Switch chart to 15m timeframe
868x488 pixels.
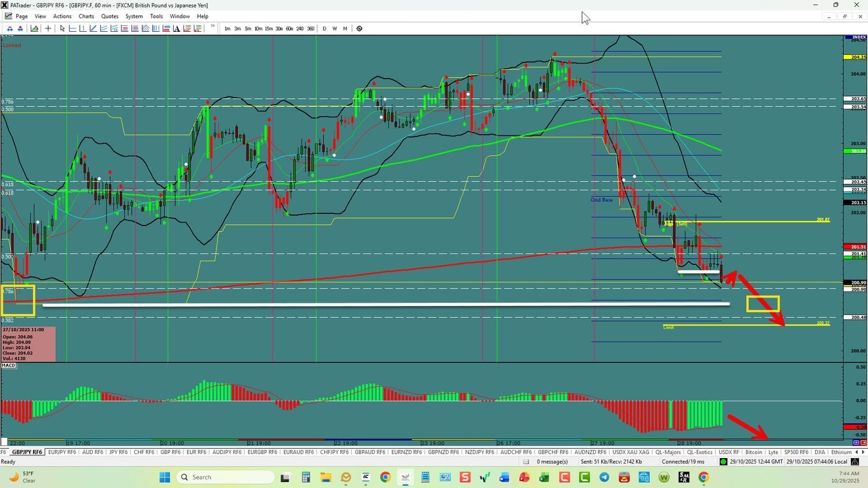click(269, 28)
